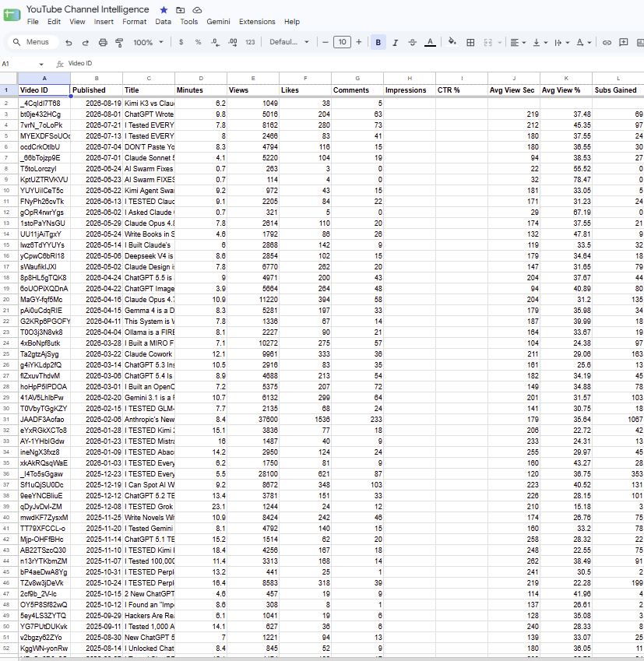The width and height of the screenshot is (644, 661).
Task: Open the merge cells type dropdown arrow
Action: 499,43
